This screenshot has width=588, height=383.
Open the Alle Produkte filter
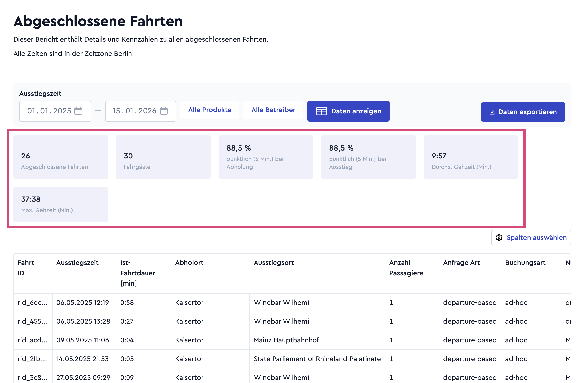[210, 110]
